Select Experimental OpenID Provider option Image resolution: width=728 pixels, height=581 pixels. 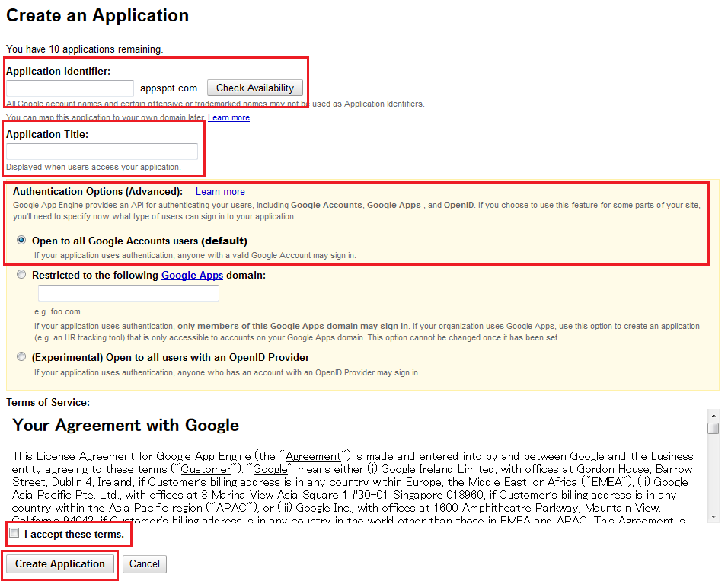point(21,356)
